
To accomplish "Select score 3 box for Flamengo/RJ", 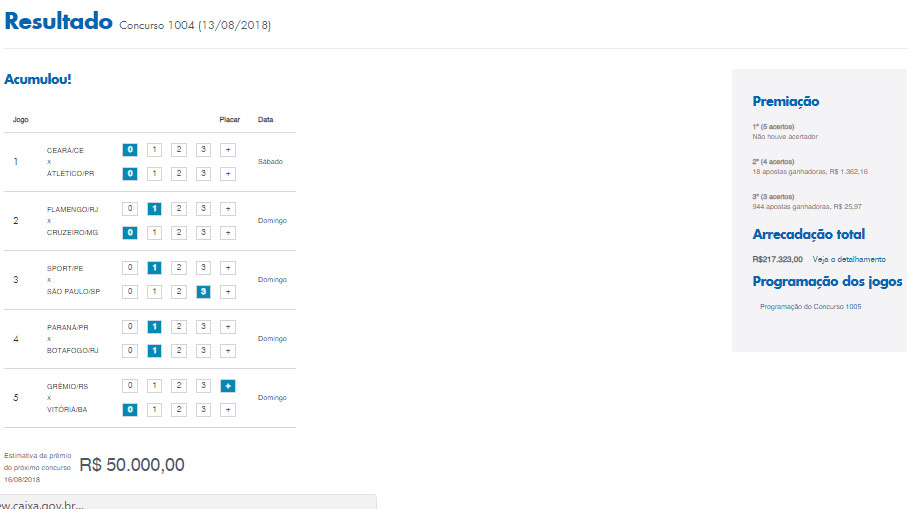I will pyautogui.click(x=203, y=209).
